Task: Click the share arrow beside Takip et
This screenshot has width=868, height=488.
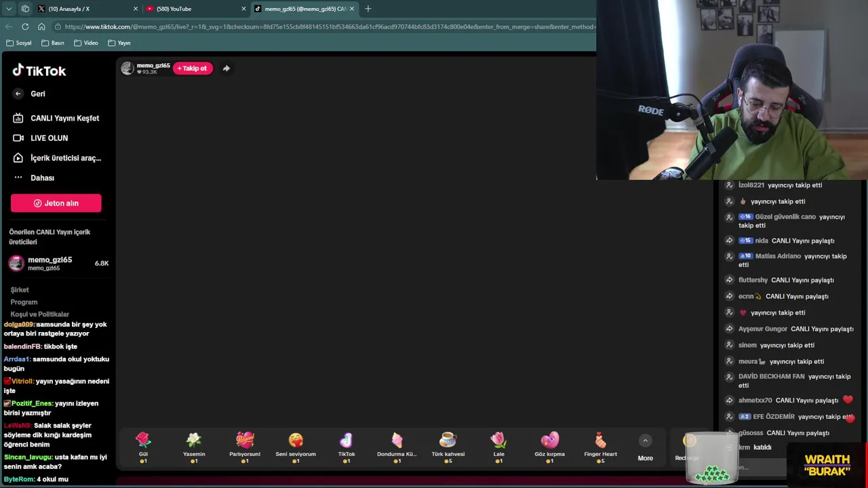Action: [x=226, y=68]
